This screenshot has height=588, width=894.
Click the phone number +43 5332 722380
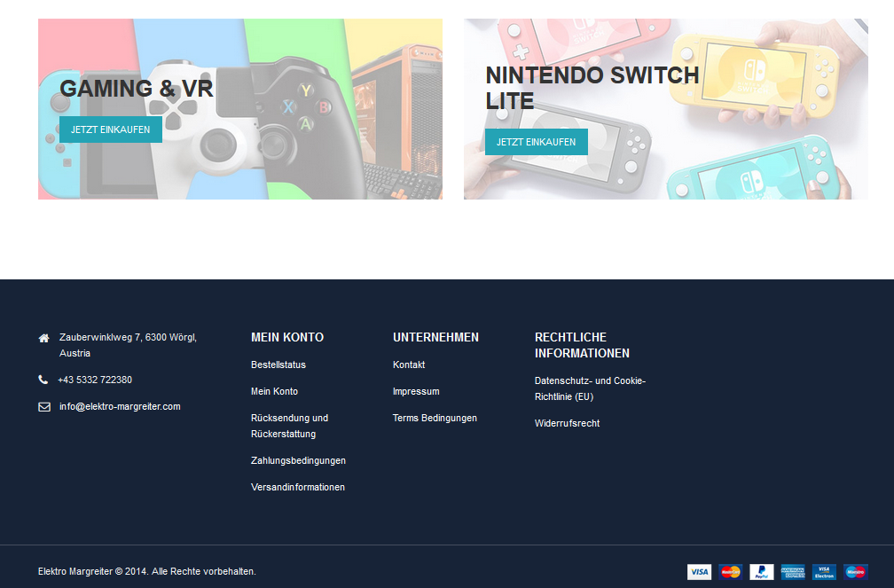tap(95, 380)
